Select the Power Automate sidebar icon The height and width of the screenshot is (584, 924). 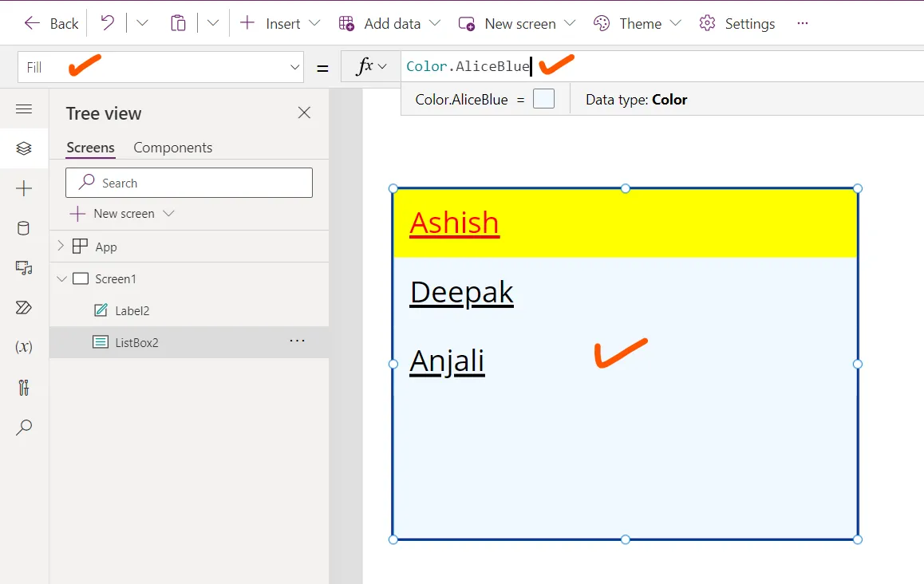25,307
